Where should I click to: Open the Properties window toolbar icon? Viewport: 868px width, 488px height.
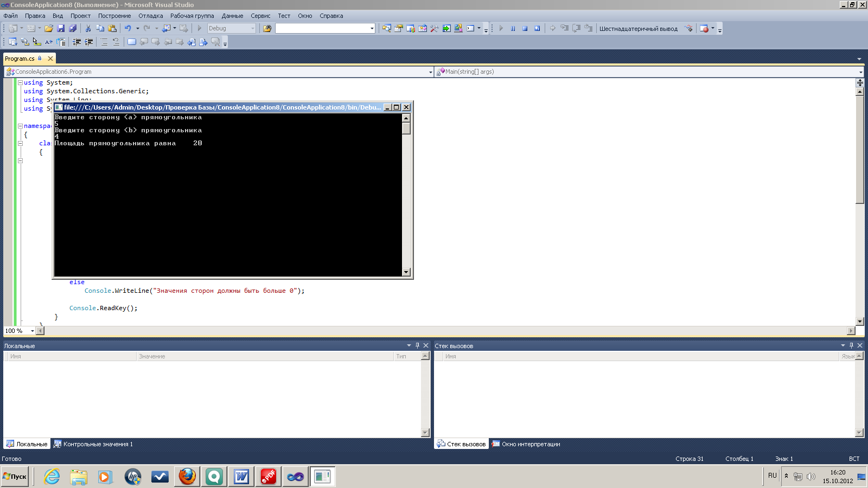coord(399,28)
